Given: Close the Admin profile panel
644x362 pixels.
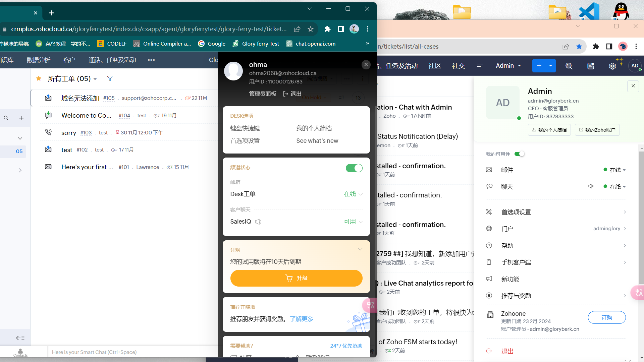Looking at the screenshot, I should tap(633, 86).
